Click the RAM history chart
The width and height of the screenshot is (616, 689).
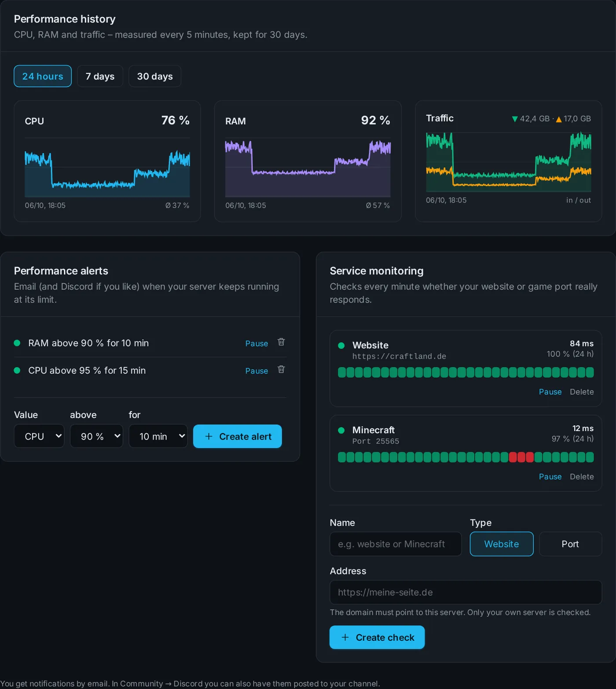click(x=308, y=168)
